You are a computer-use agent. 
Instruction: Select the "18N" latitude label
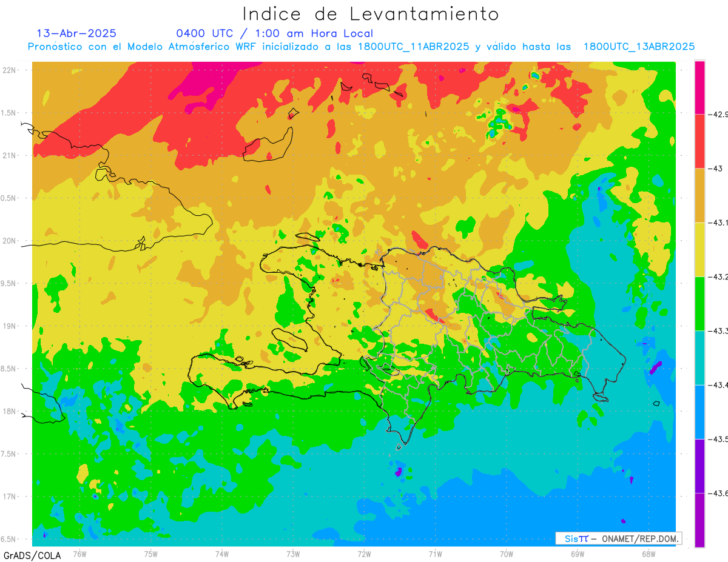click(10, 411)
